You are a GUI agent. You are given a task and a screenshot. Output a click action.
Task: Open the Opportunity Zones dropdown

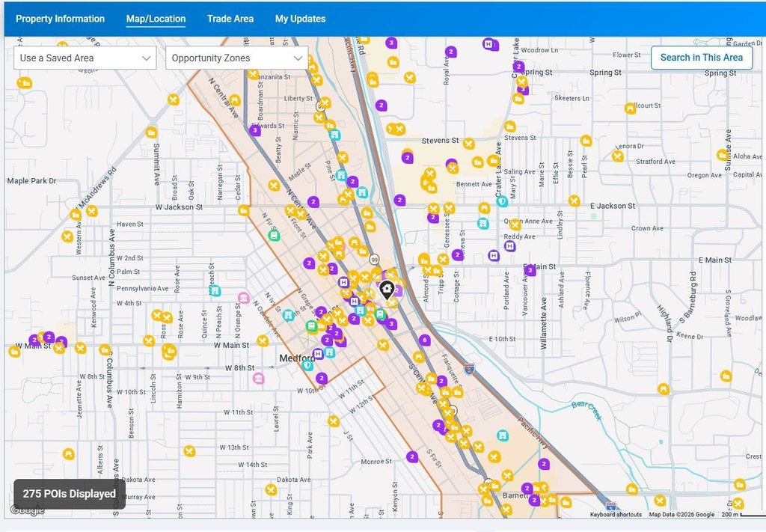coord(236,58)
